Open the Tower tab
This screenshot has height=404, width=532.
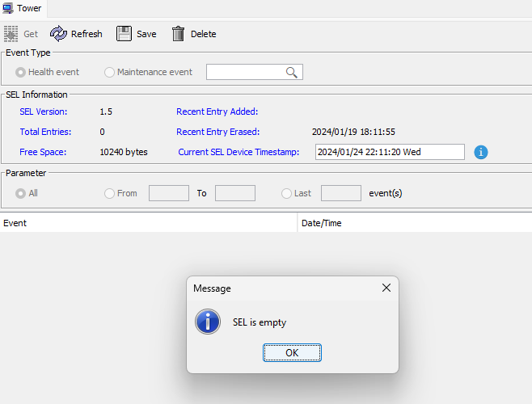[x=23, y=8]
